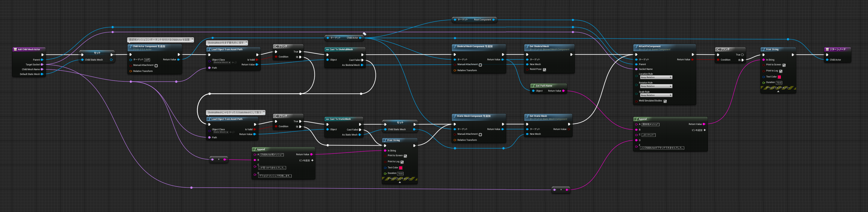Click As Static Mesh output pin
The image size is (868, 212).
(x=360, y=135)
